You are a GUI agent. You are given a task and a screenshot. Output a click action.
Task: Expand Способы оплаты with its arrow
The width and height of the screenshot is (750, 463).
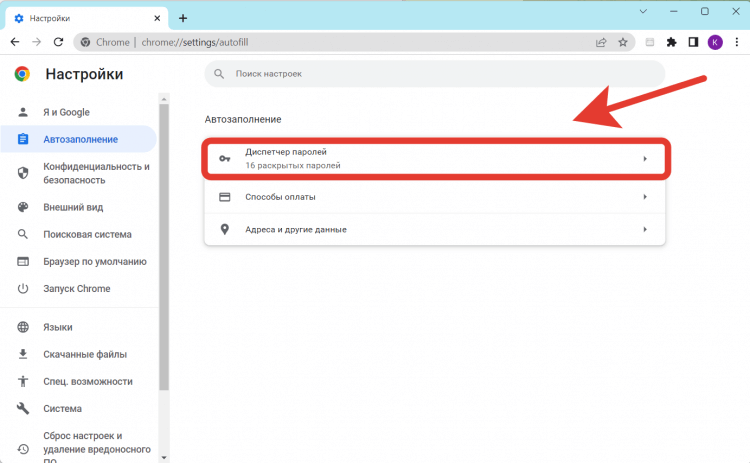(x=645, y=197)
